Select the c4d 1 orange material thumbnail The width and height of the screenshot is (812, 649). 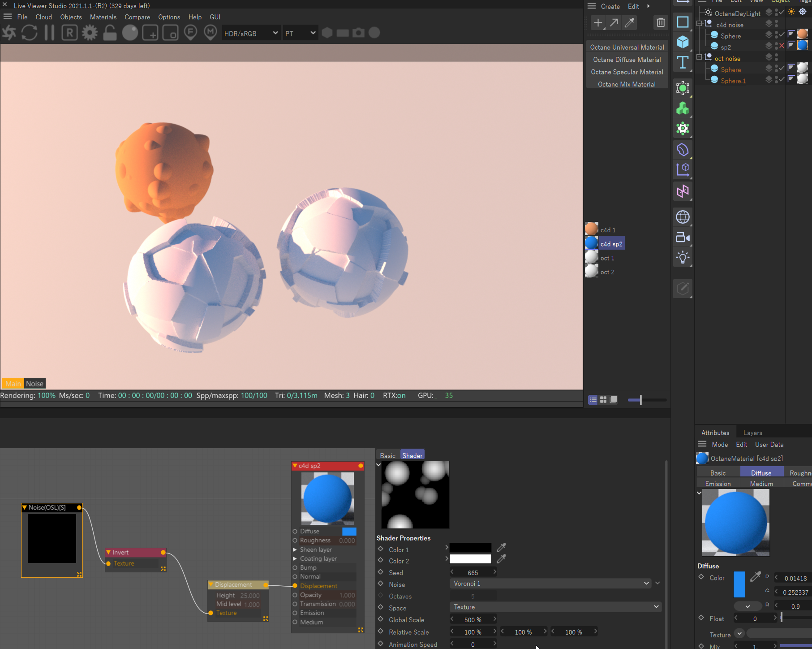591,229
